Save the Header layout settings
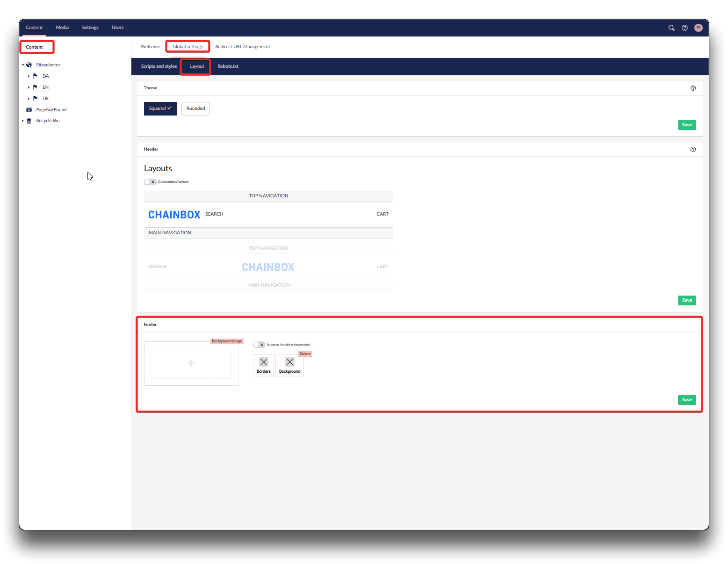Viewport: 728px width, 564px height. point(686,300)
